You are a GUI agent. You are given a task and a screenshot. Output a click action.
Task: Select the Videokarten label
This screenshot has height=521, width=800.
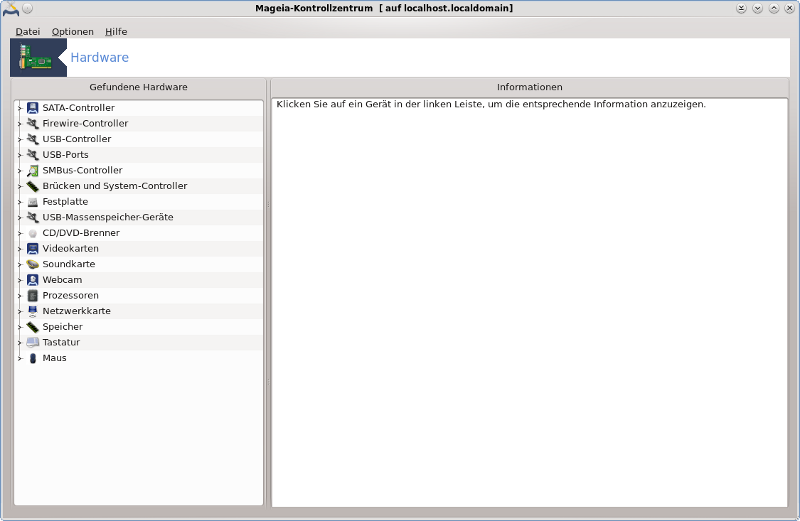click(x=70, y=249)
